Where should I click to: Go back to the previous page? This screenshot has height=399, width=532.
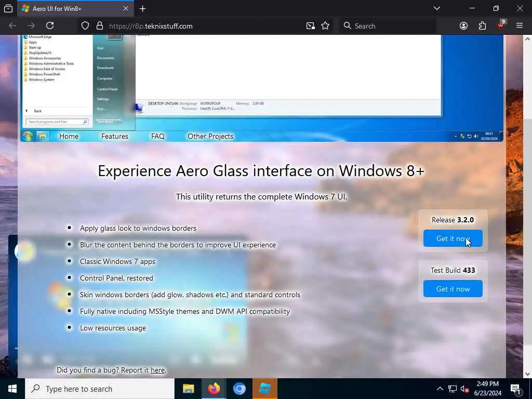pyautogui.click(x=12, y=26)
